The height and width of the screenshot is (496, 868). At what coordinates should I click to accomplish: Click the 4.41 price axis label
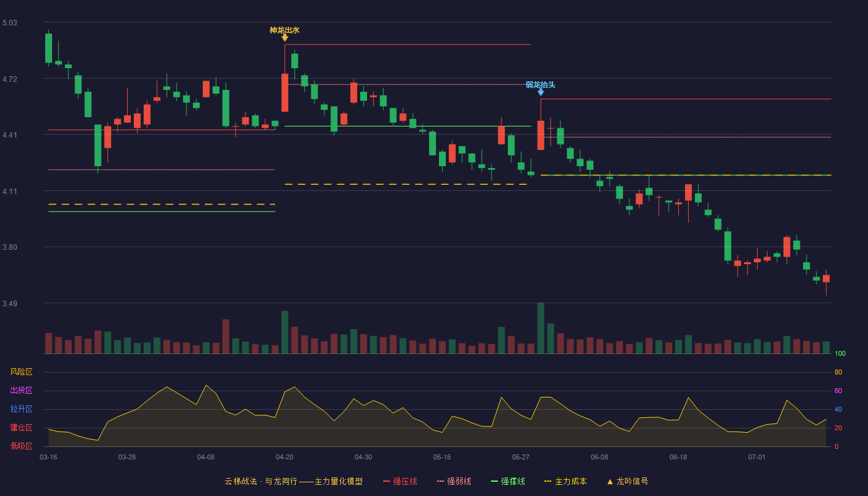click(10, 135)
